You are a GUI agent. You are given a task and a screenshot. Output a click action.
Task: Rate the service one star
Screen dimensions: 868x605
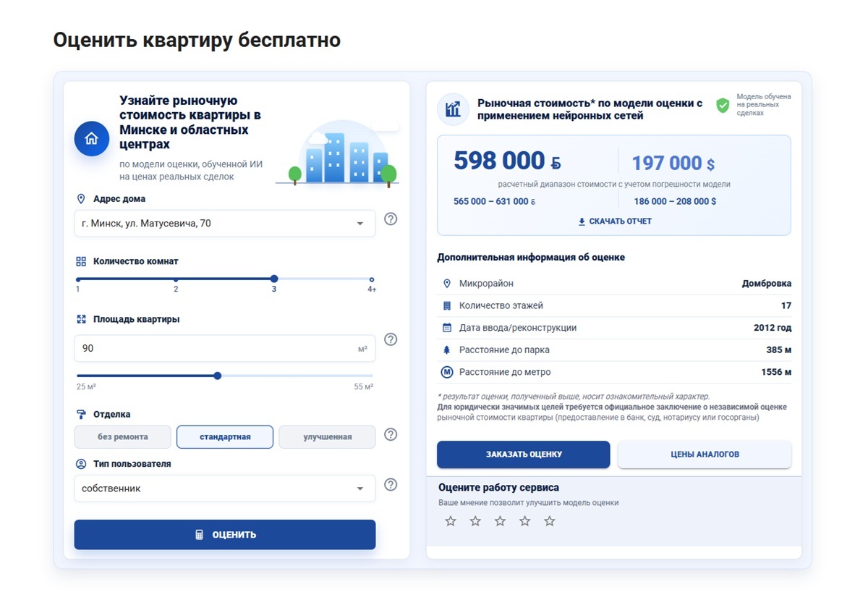tap(451, 521)
